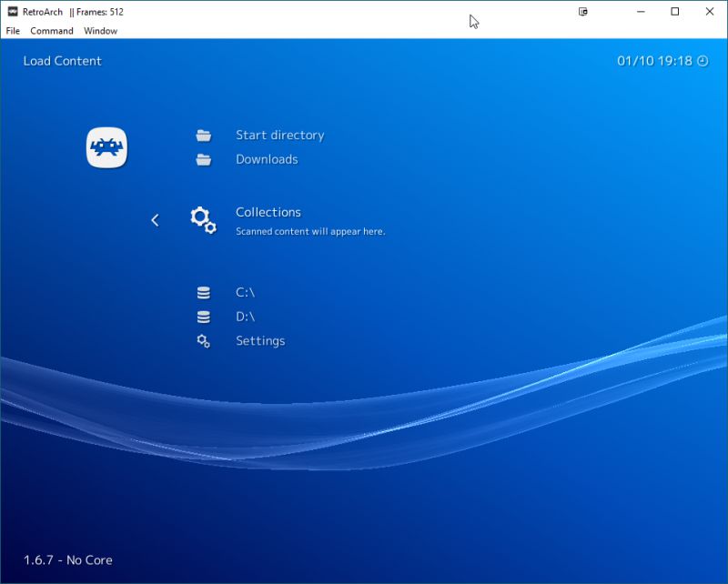Screen dimensions: 728x584
Task: Open the D:\ drive database icon
Action: 202,317
